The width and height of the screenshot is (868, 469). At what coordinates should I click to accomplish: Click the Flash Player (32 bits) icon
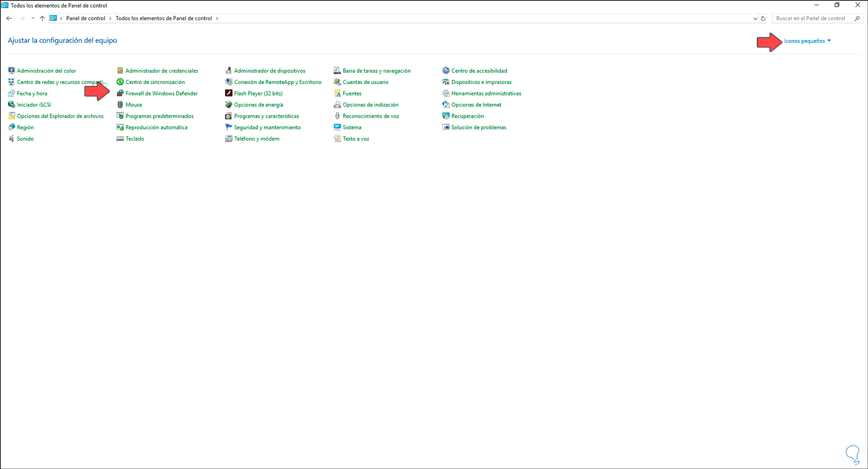229,93
